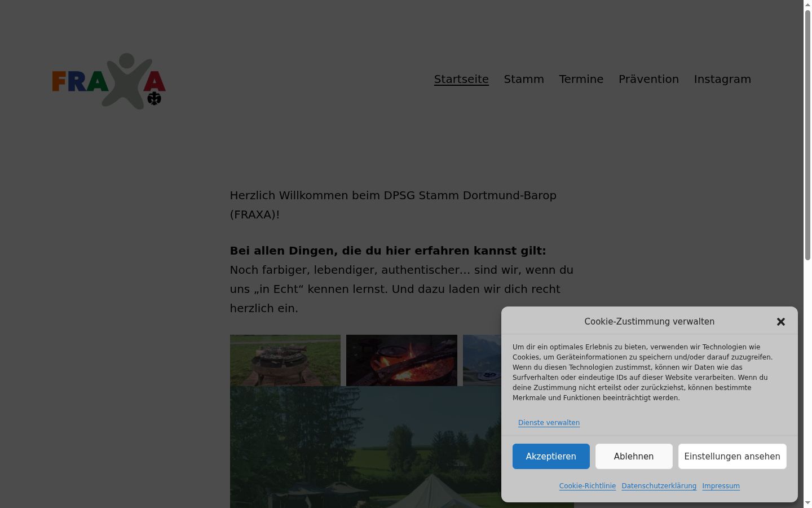Decline cookies with Ablehnen

634,456
